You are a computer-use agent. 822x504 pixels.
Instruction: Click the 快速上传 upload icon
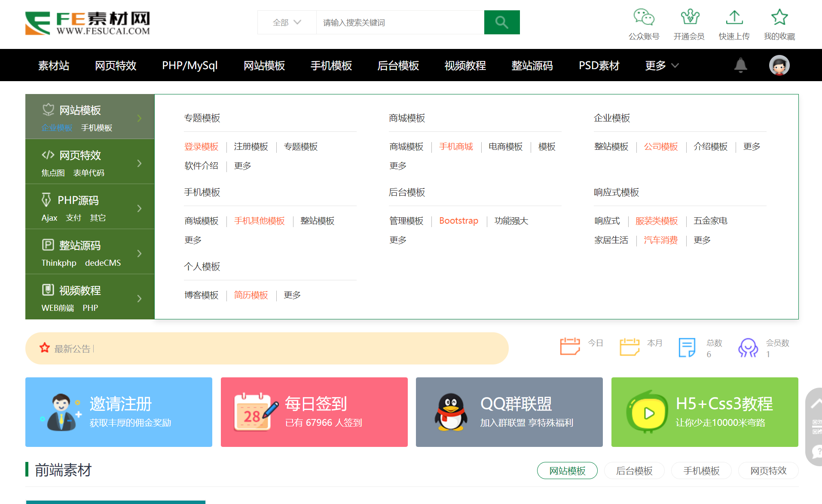click(734, 18)
